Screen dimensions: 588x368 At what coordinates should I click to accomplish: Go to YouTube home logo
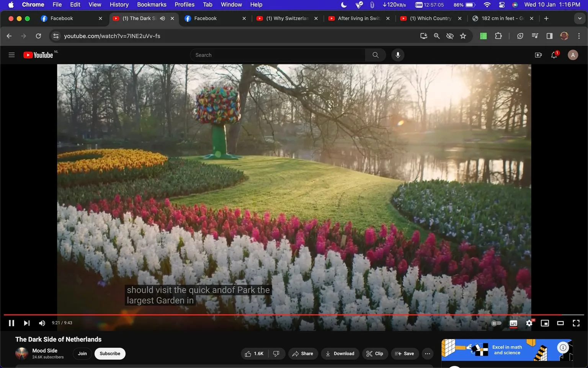click(x=38, y=55)
